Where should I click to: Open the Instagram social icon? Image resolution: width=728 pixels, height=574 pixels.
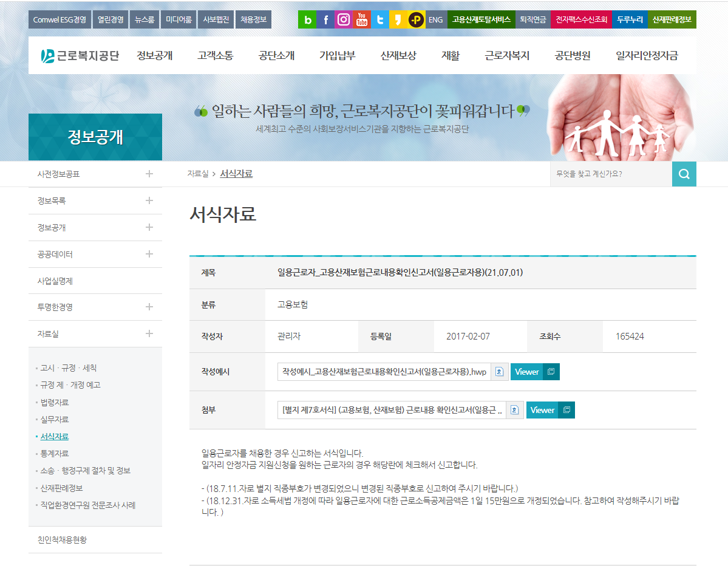coord(344,19)
